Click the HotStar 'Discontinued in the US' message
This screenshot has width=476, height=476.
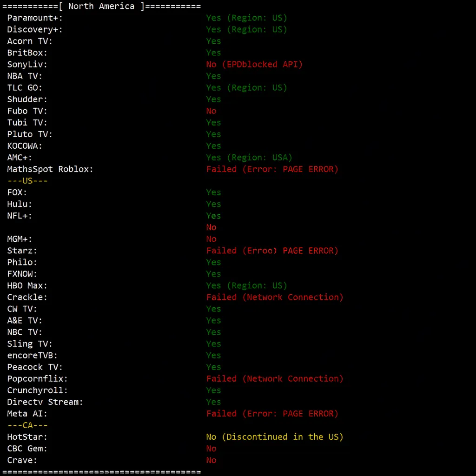[x=274, y=436]
